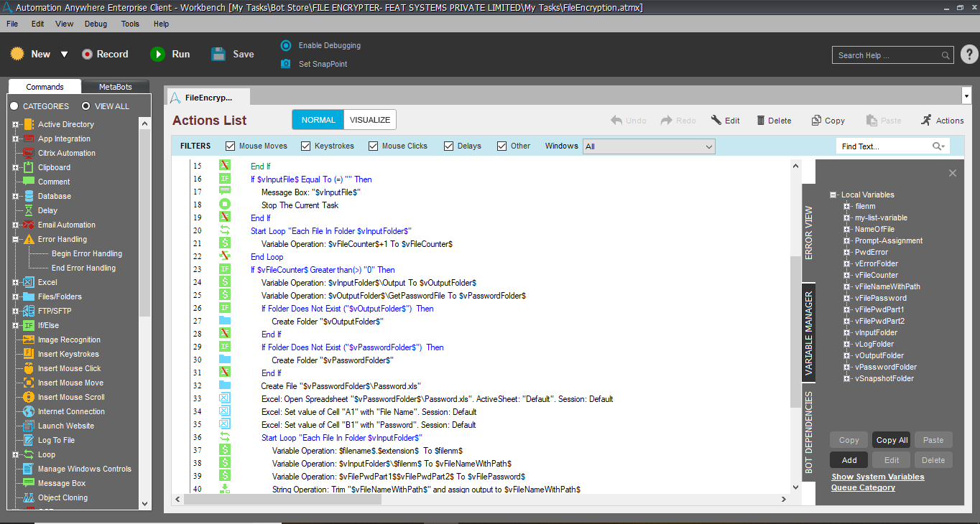Image resolution: width=980 pixels, height=524 pixels.
Task: Select the CATEGORIES radio button
Action: [14, 106]
